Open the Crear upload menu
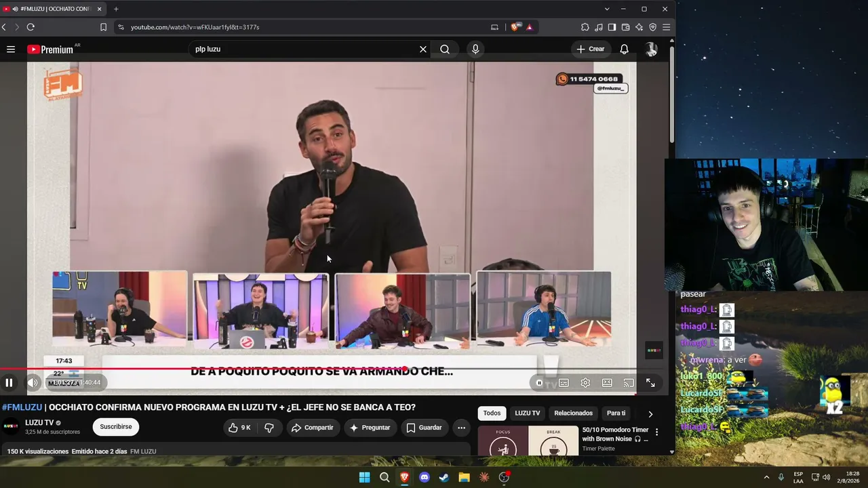 (x=590, y=49)
